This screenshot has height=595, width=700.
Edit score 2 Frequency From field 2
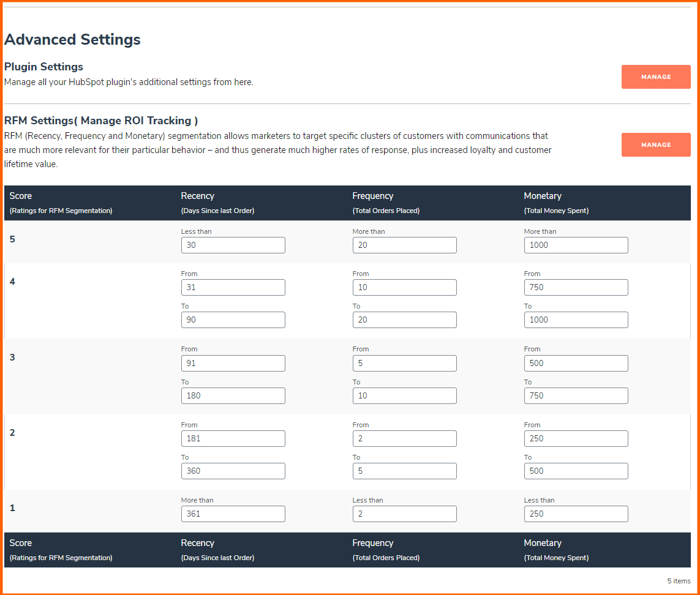pyautogui.click(x=404, y=439)
